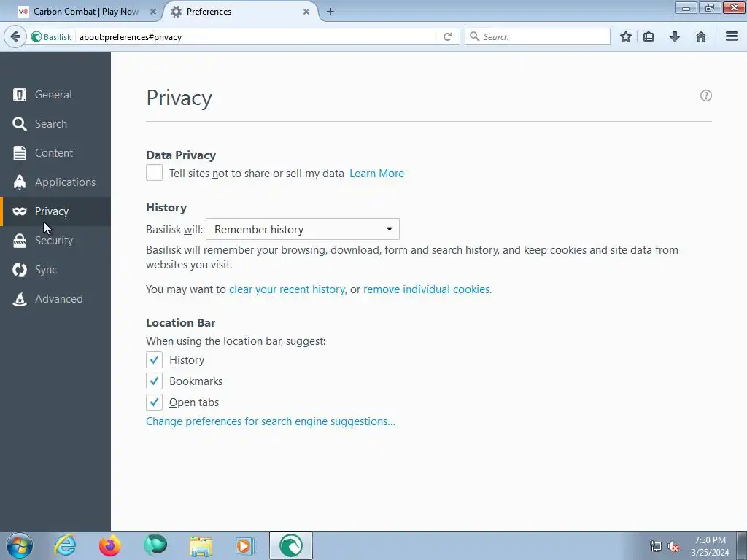Click the Location Bar section heading
This screenshot has width=747, height=560.
pyautogui.click(x=181, y=323)
